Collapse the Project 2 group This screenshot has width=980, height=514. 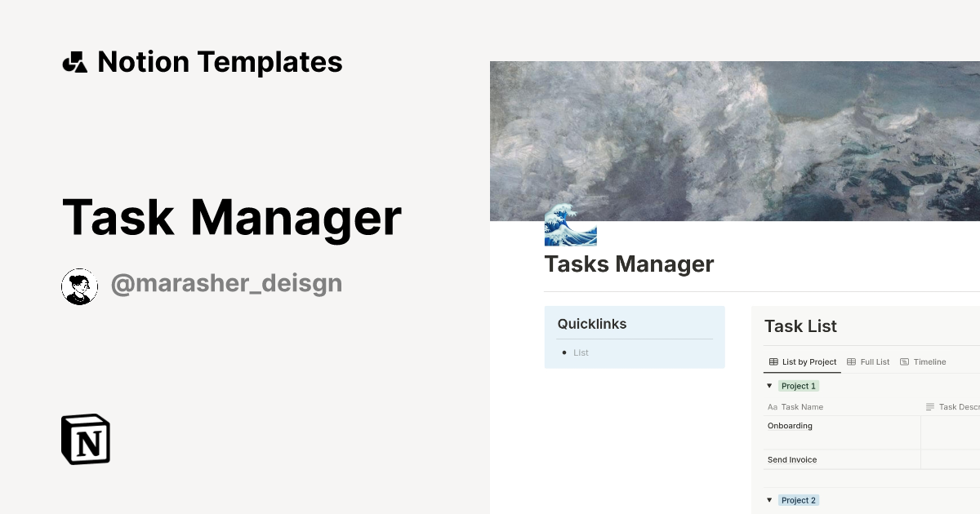point(769,500)
